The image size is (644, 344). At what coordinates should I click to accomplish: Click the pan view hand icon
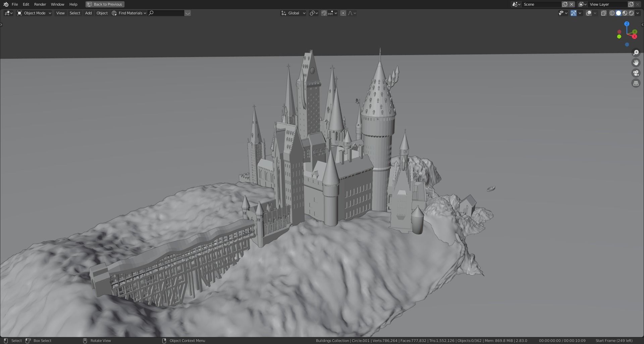click(636, 63)
